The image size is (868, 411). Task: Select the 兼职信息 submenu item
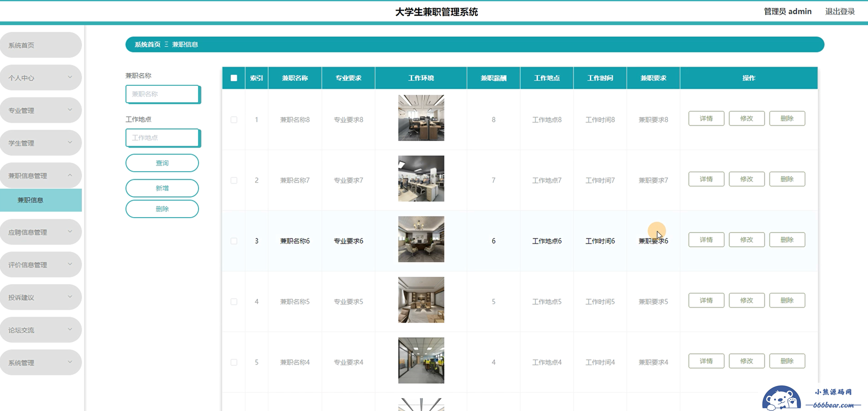coord(41,200)
